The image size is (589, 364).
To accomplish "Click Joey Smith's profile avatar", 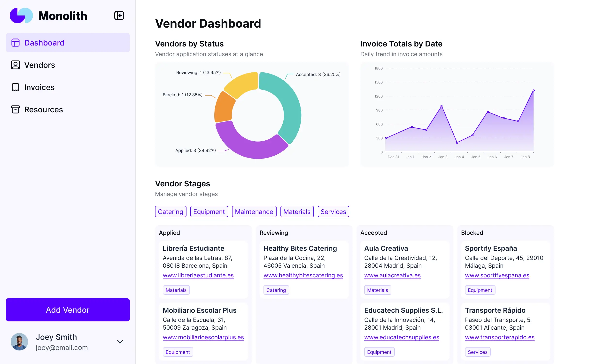I will [20, 341].
